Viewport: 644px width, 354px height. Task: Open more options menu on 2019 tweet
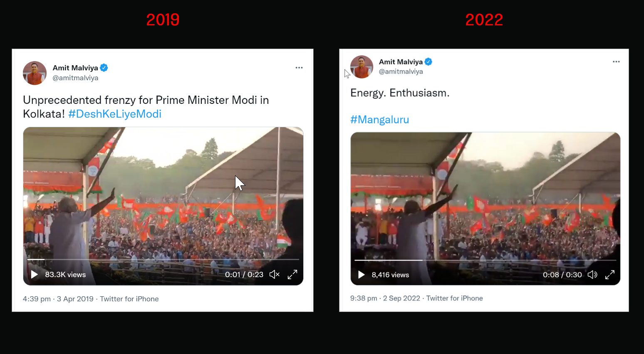click(299, 68)
